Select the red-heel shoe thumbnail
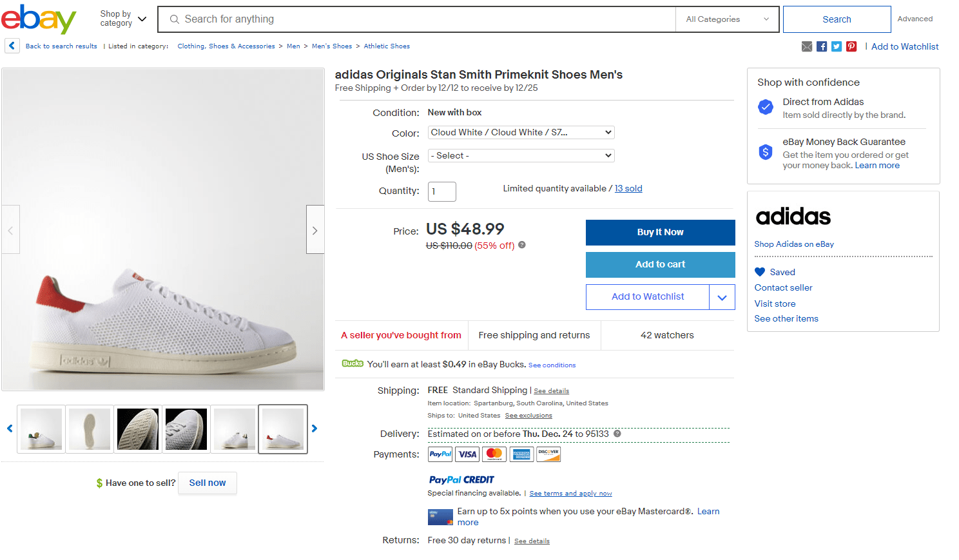 282,429
